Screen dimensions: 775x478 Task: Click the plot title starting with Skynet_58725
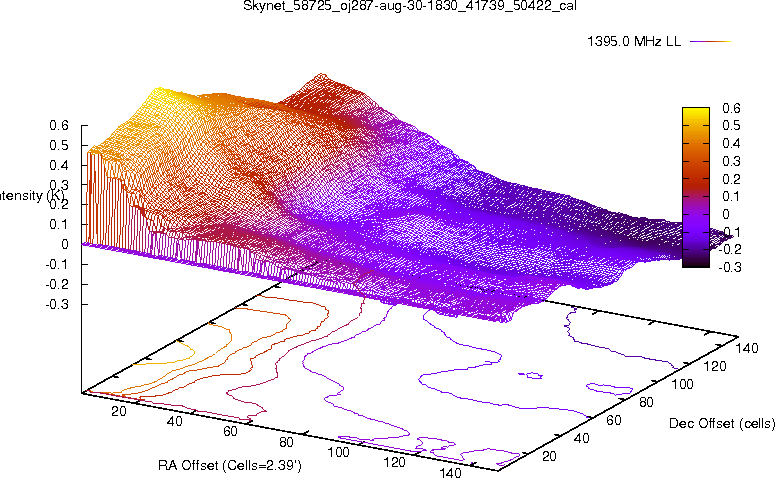(x=410, y=6)
